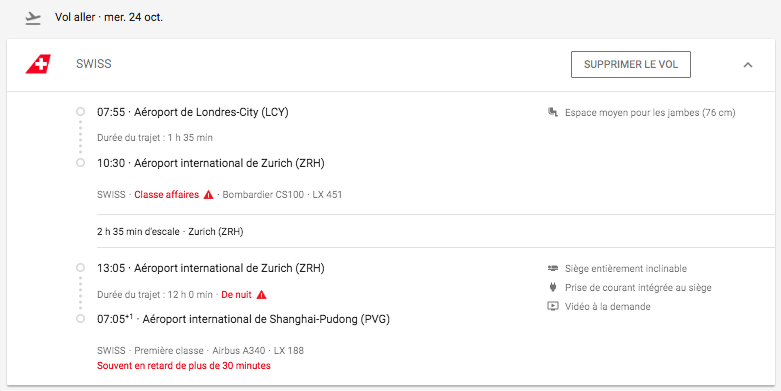Click flight number 'LX 188'
The width and height of the screenshot is (781, 391).
(289, 351)
